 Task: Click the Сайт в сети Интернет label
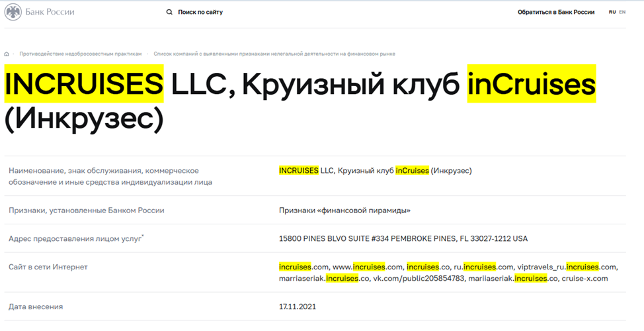pos(48,267)
